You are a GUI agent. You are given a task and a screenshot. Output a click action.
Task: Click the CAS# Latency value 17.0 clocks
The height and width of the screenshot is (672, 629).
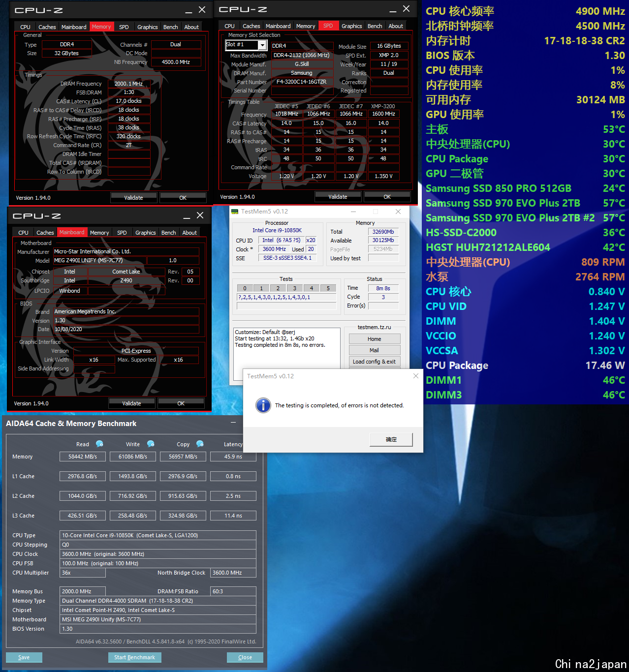[129, 101]
